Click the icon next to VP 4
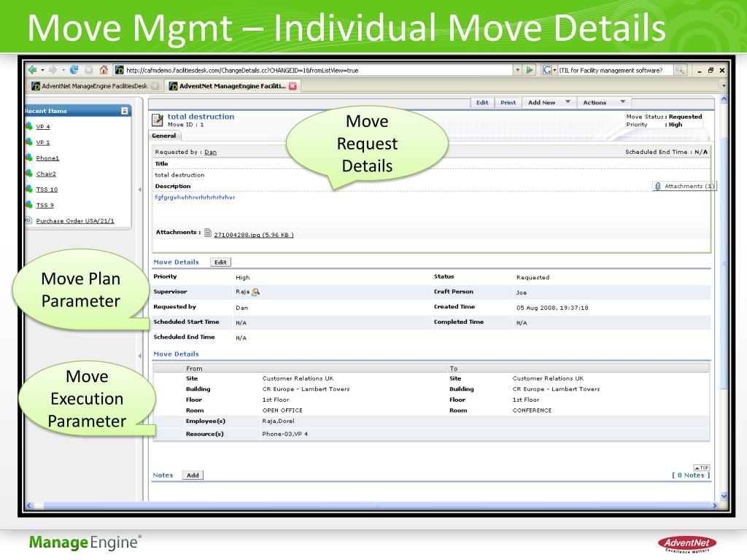This screenshot has height=560, width=747. [x=29, y=126]
